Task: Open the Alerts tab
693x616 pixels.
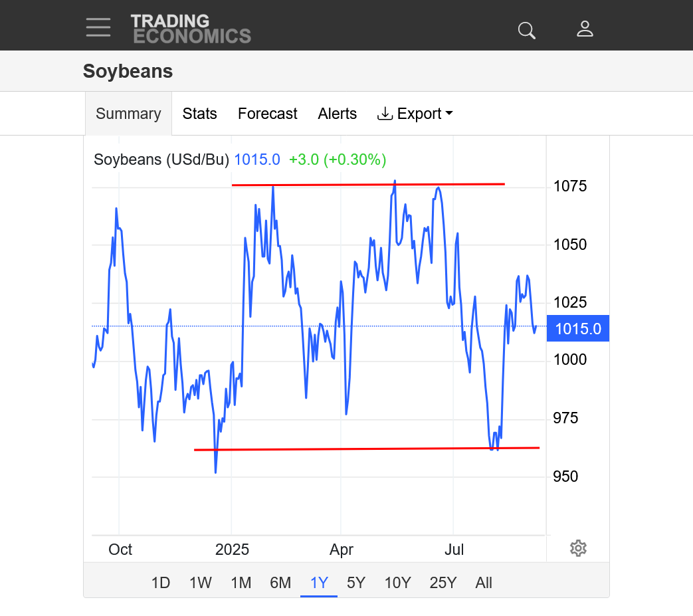Action: point(338,114)
